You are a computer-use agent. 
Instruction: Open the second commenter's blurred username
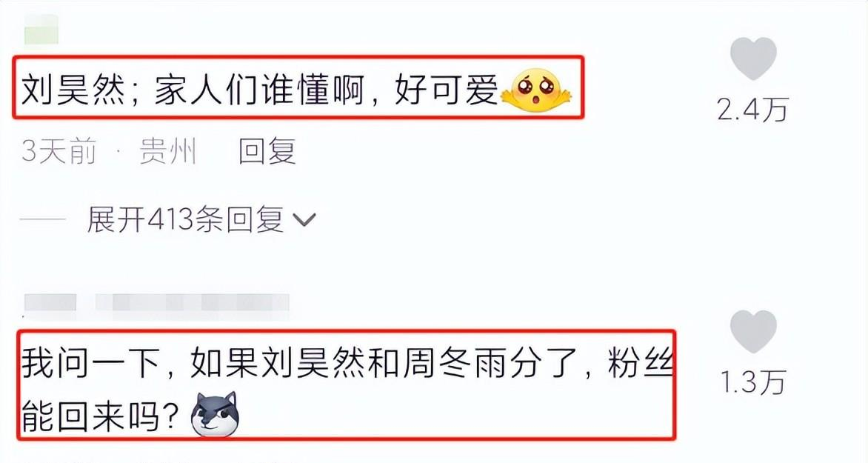tap(192, 303)
